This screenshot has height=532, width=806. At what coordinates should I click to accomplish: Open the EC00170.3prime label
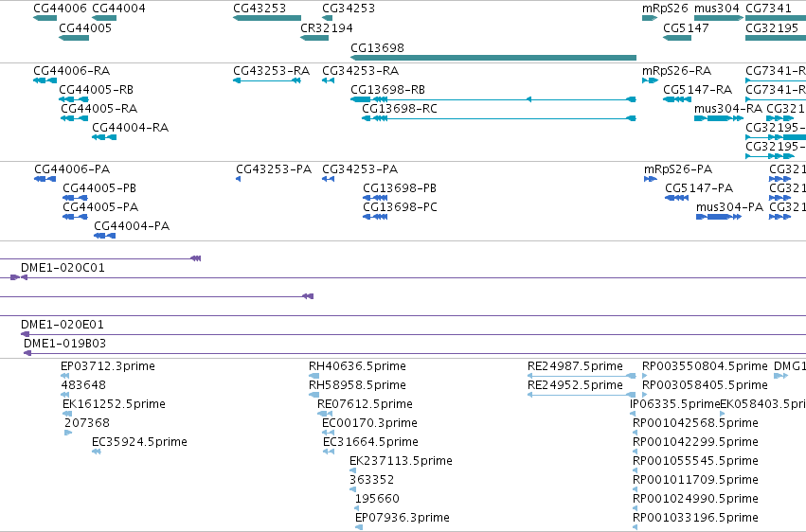pos(370,423)
